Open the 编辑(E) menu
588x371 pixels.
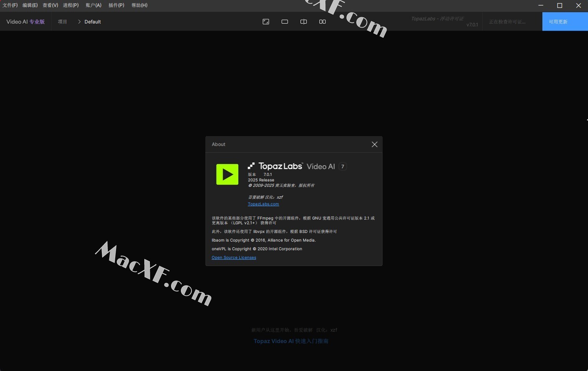(30, 5)
